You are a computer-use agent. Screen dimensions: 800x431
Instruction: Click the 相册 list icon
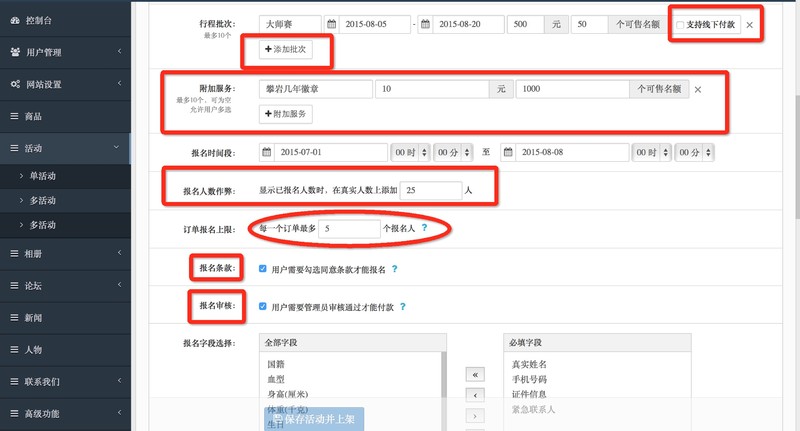[14, 253]
